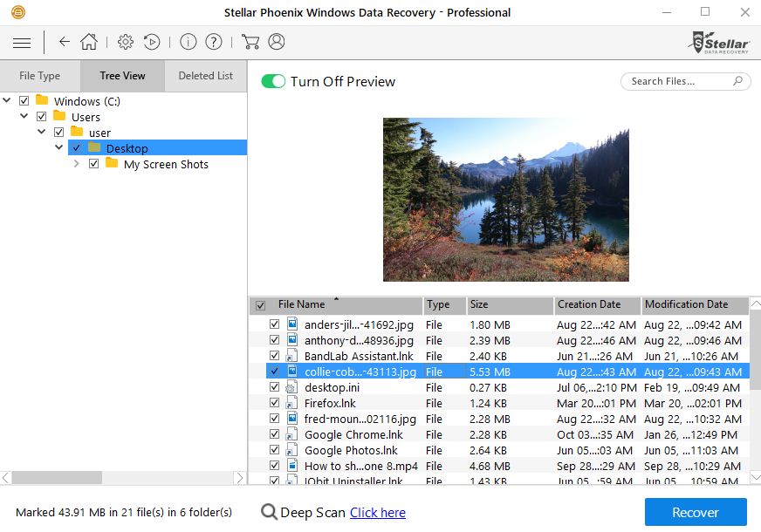This screenshot has height=532, width=761.
Task: Uncheck the Windows (C:) checkbox
Action: [24, 101]
